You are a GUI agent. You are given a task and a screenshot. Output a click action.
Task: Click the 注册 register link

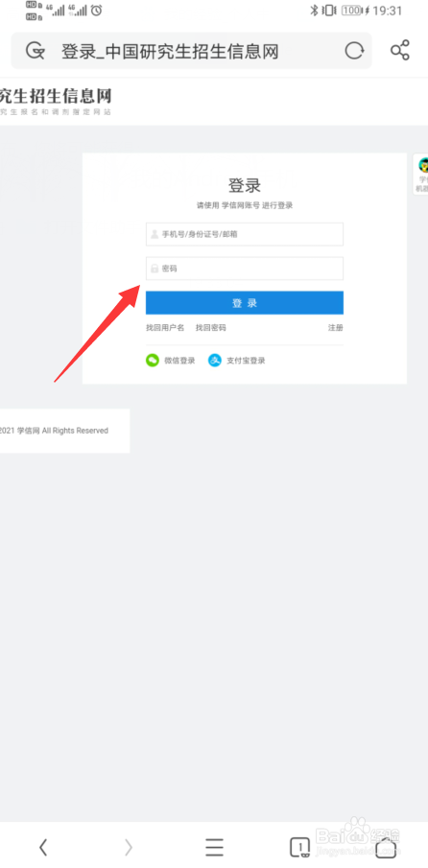pyautogui.click(x=336, y=328)
